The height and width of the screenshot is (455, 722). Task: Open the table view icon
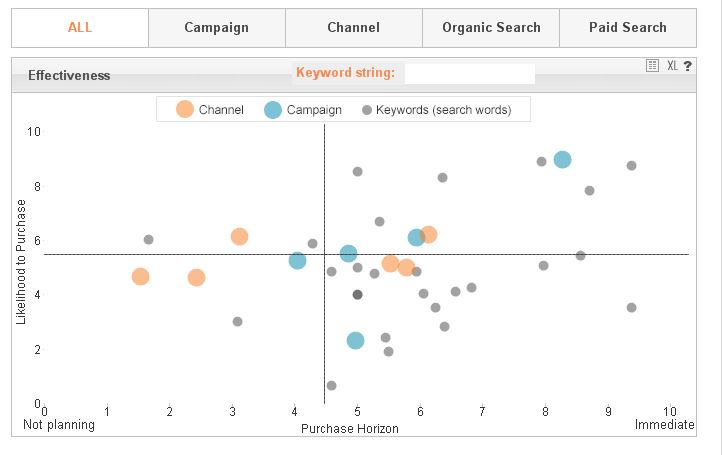point(652,65)
